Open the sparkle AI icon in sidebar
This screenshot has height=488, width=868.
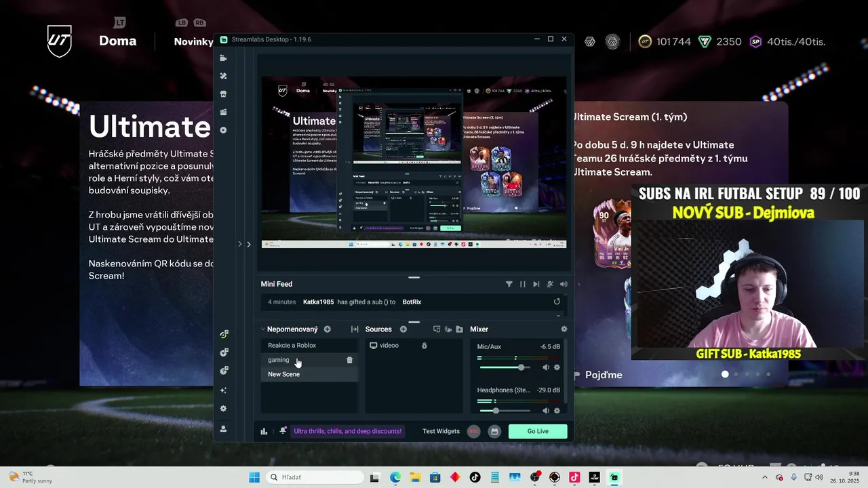point(223,390)
